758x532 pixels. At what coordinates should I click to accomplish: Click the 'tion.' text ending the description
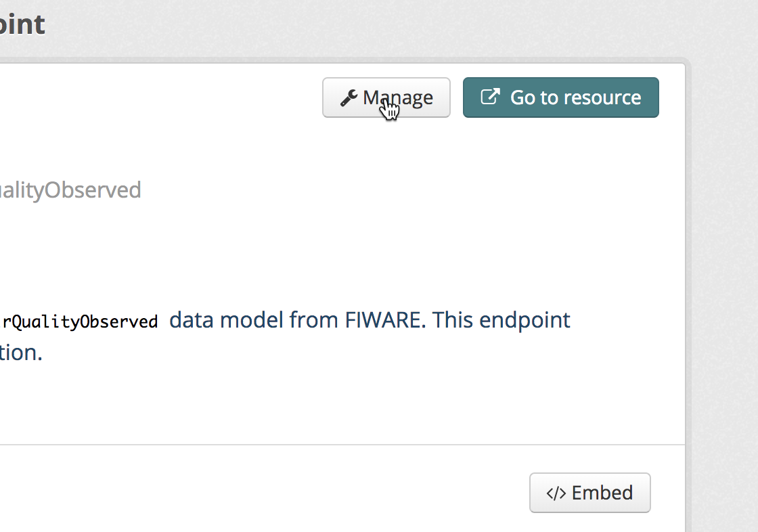(x=21, y=353)
